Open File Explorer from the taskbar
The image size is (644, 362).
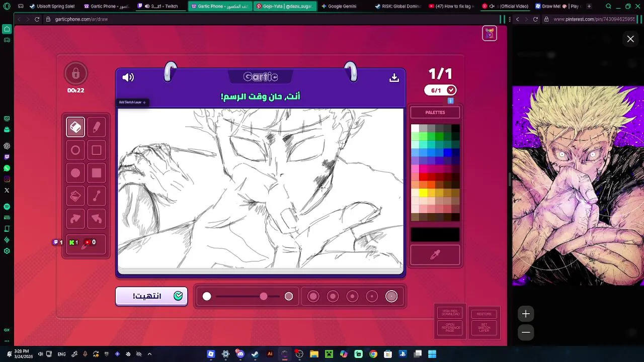click(x=314, y=354)
